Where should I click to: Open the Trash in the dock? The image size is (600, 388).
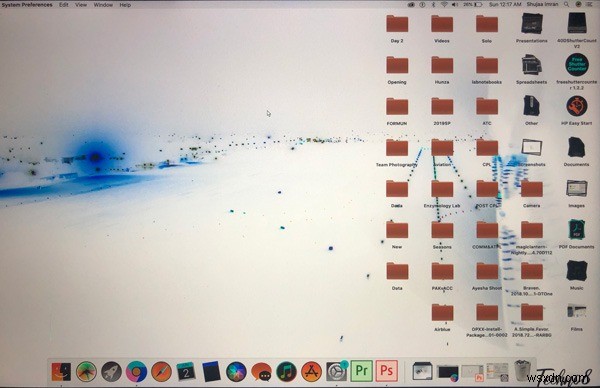(523, 370)
